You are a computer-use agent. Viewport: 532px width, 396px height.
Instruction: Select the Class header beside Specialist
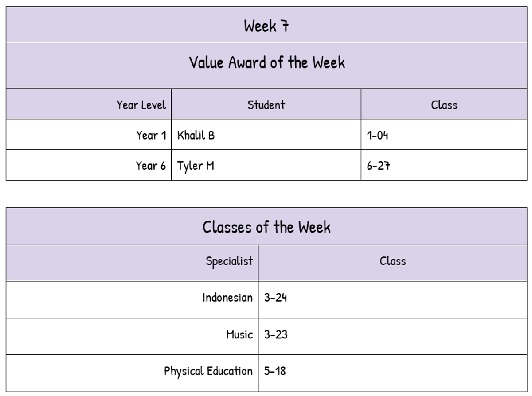pos(392,261)
